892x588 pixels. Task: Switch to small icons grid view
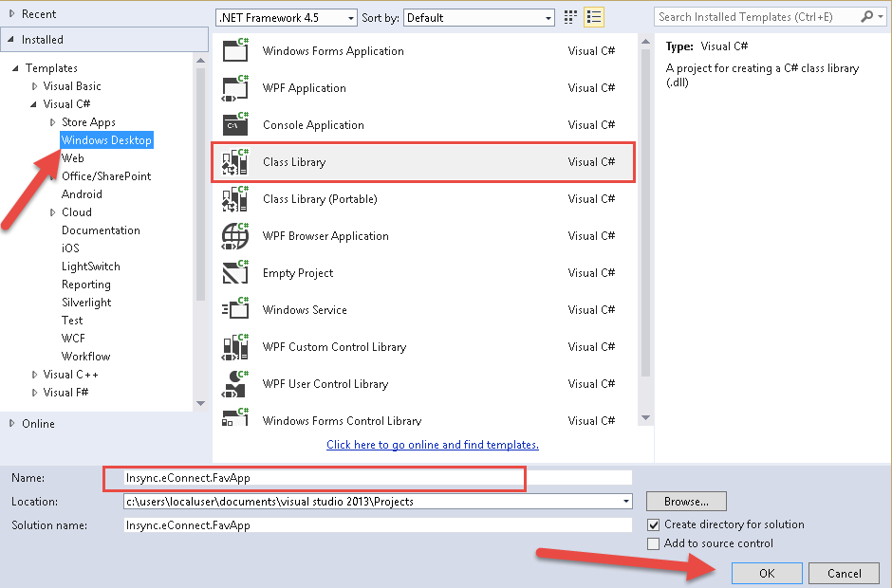coord(570,17)
